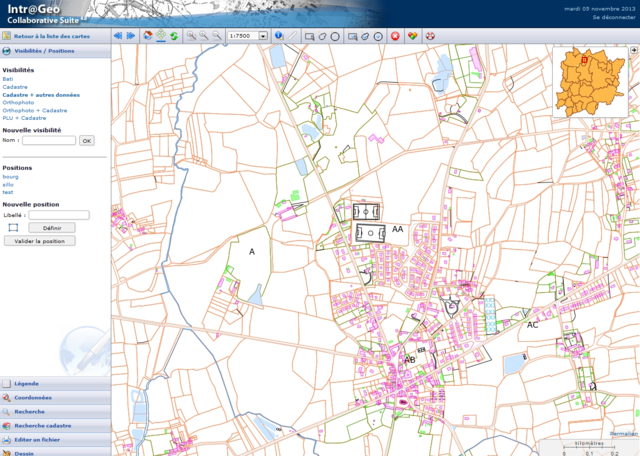The height and width of the screenshot is (456, 640).
Task: Select the pan map tool
Action: [161, 36]
